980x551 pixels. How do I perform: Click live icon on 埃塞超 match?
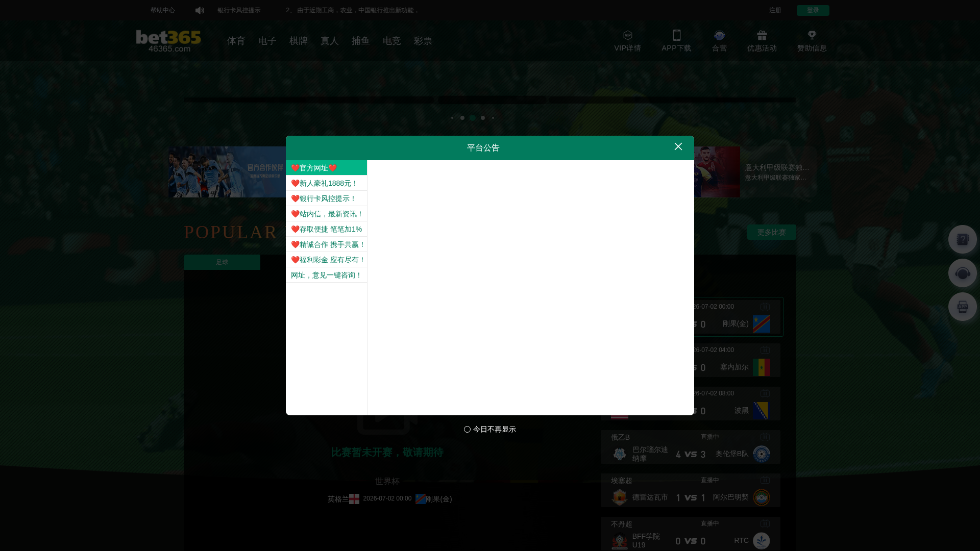tap(765, 480)
